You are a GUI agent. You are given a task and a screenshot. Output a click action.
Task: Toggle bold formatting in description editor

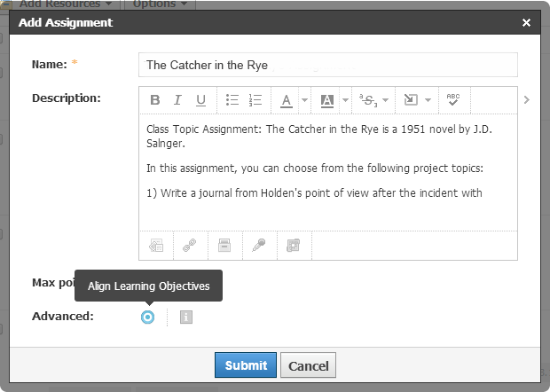pyautogui.click(x=154, y=100)
